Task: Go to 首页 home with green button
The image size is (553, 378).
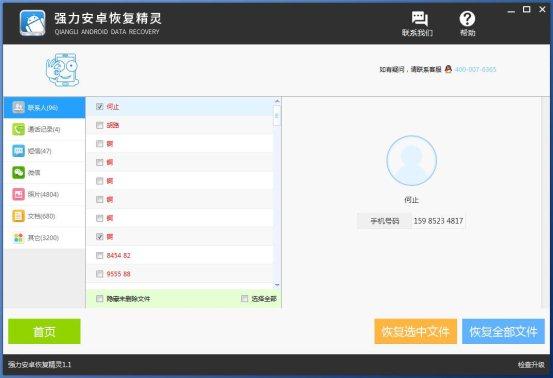Action: click(x=44, y=331)
